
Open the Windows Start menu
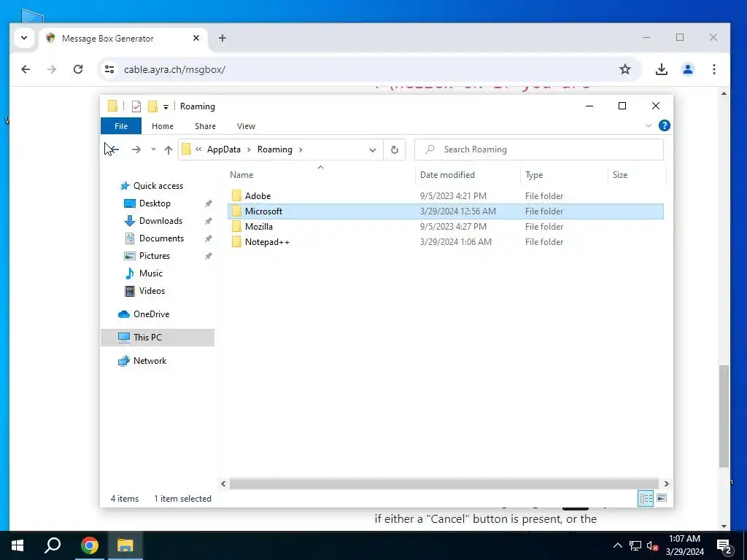click(x=18, y=545)
